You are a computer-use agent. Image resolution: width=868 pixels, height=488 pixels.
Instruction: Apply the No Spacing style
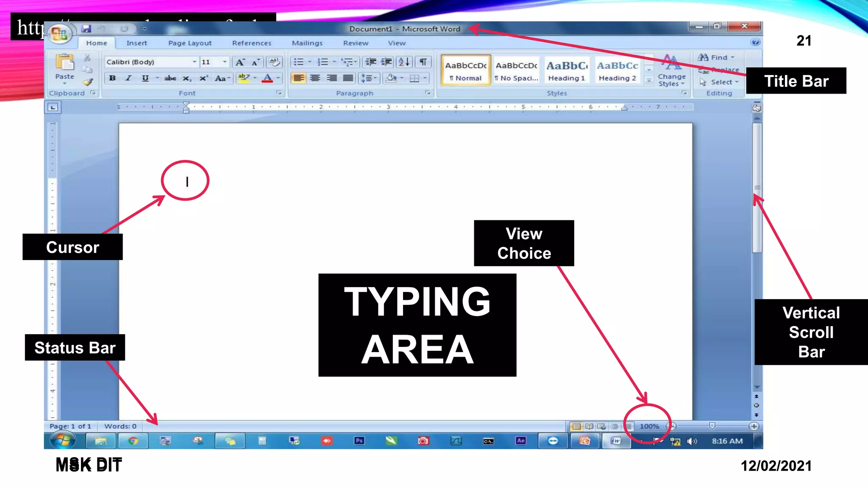(x=517, y=70)
